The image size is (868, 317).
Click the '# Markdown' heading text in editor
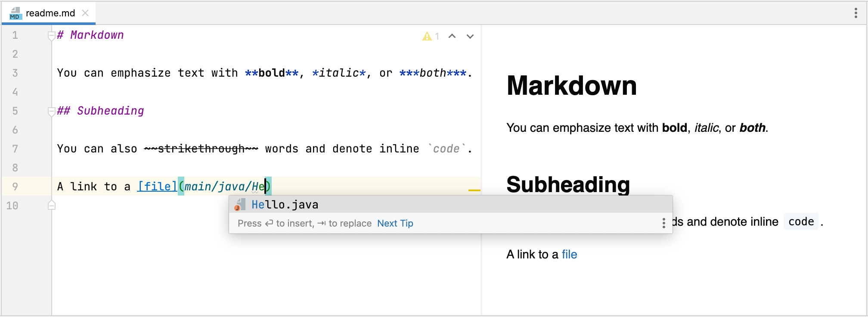point(90,35)
